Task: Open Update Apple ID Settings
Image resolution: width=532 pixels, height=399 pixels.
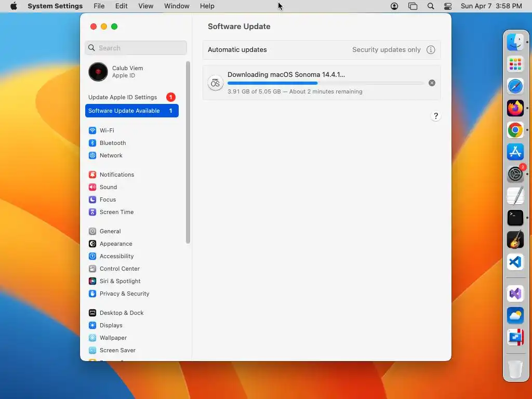Action: 131,97
